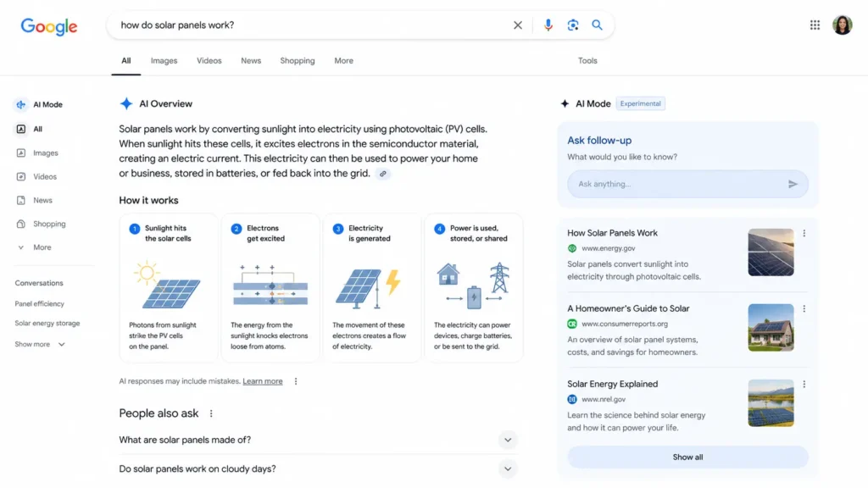Start voice search with microphone icon
This screenshot has height=488, width=868.
[548, 25]
